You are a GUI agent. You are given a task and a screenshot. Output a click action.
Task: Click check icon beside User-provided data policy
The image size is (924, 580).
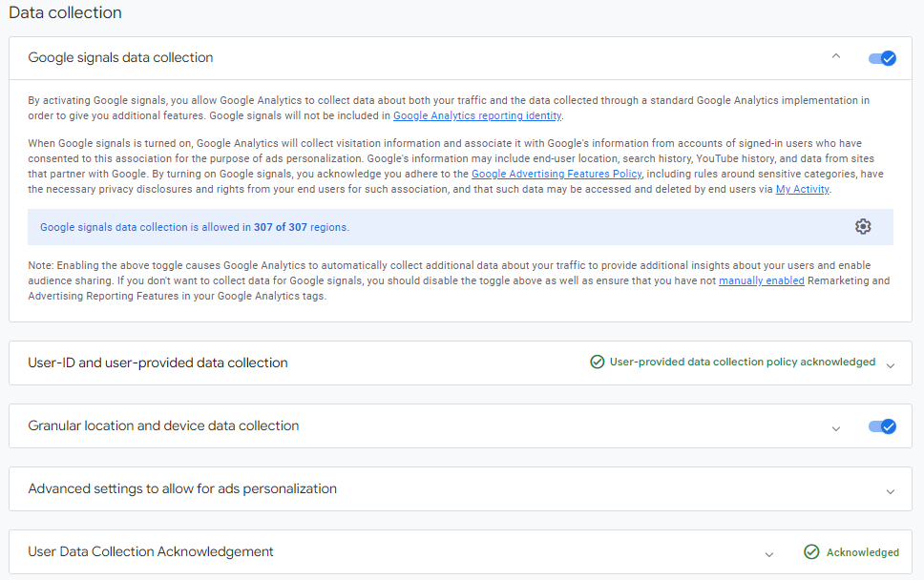click(x=597, y=362)
